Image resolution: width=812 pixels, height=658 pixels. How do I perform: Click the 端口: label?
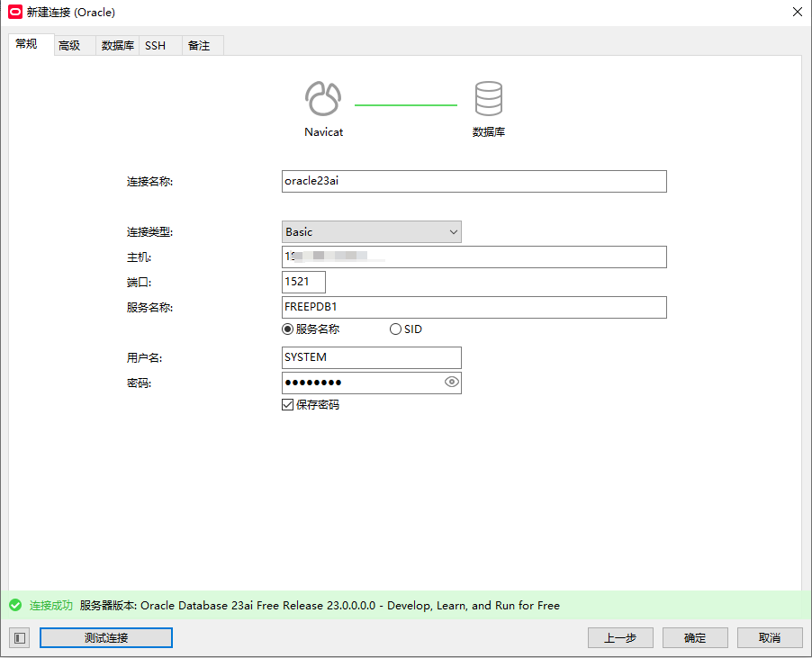(x=139, y=283)
